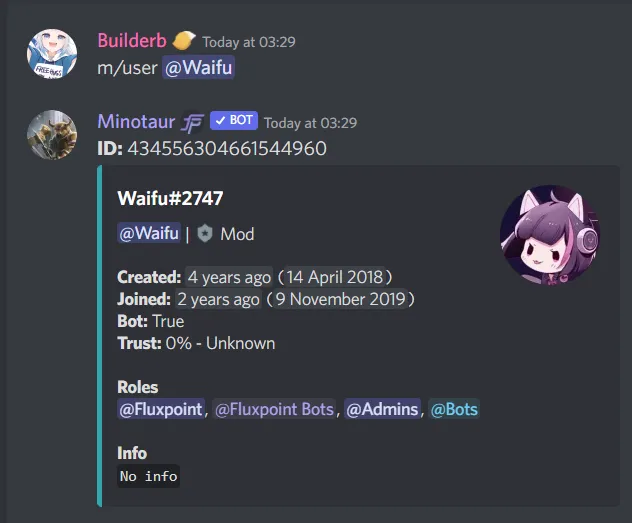Open Builderb's profile avatar
The height and width of the screenshot is (523, 632).
pos(52,53)
